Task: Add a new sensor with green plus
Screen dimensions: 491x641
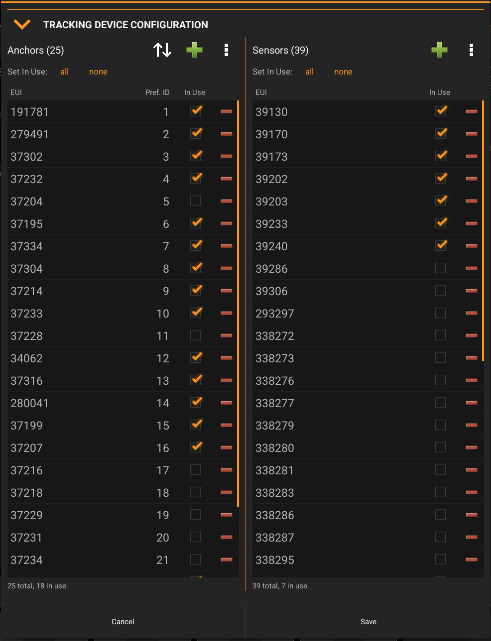Action: point(439,50)
